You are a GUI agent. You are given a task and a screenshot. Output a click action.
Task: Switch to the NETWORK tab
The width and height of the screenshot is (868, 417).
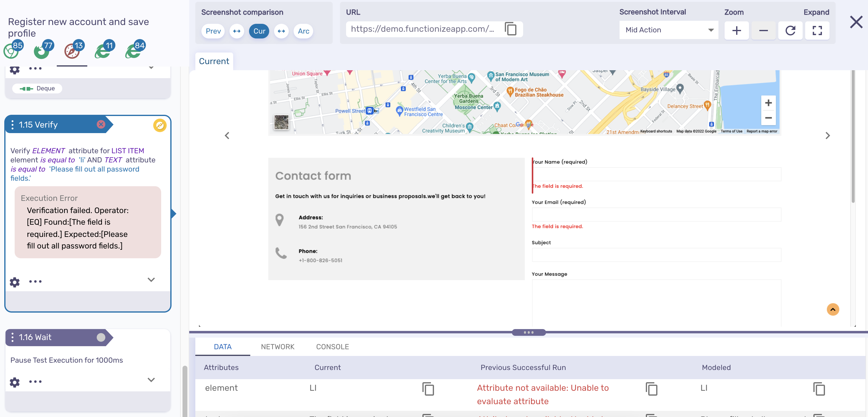point(278,346)
